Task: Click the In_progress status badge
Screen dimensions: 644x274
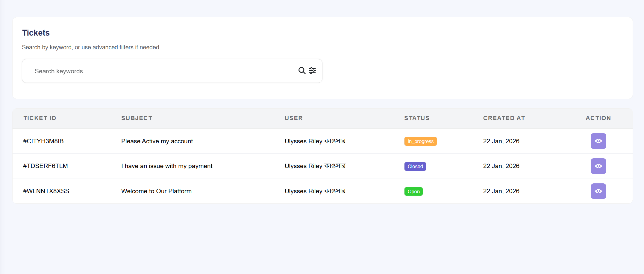Action: (420, 141)
